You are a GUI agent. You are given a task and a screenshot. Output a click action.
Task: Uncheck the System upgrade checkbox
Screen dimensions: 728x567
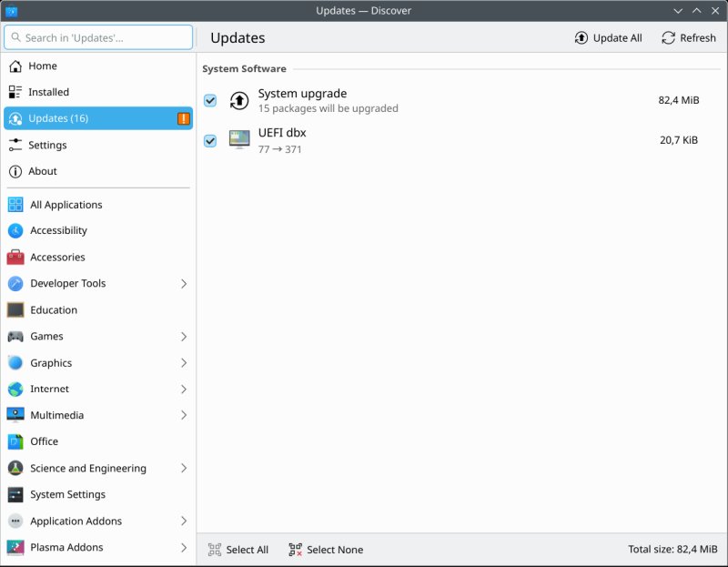click(210, 100)
